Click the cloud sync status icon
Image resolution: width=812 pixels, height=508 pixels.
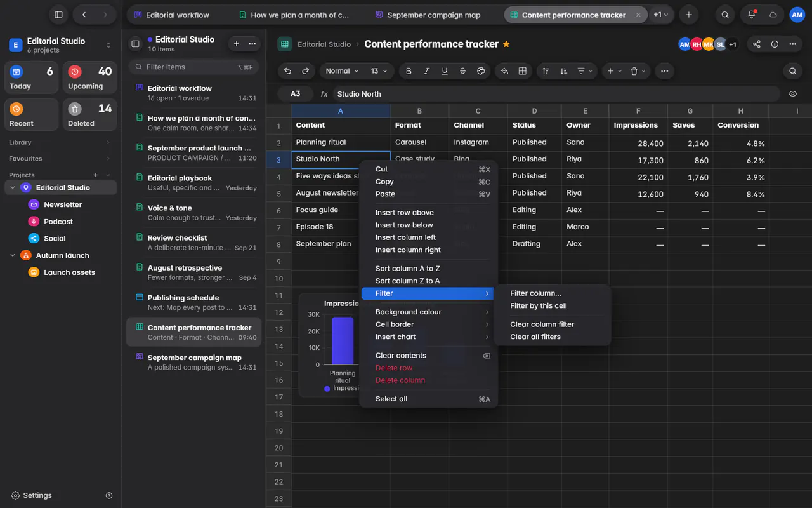[x=773, y=15]
